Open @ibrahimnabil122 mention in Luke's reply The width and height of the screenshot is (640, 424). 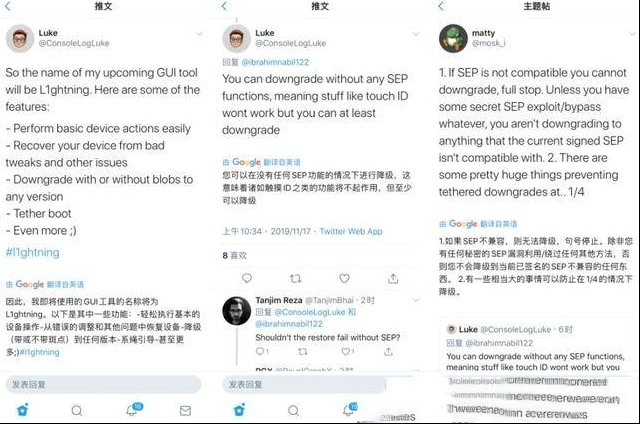point(275,62)
